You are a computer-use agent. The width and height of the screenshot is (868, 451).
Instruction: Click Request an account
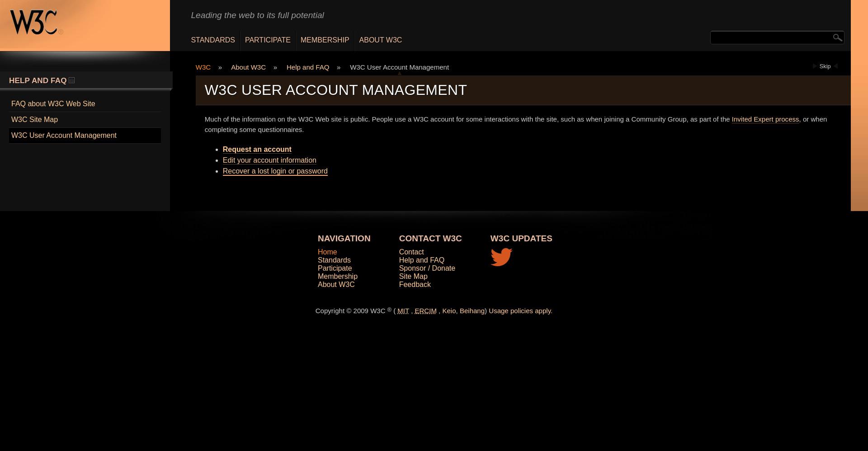(x=257, y=150)
